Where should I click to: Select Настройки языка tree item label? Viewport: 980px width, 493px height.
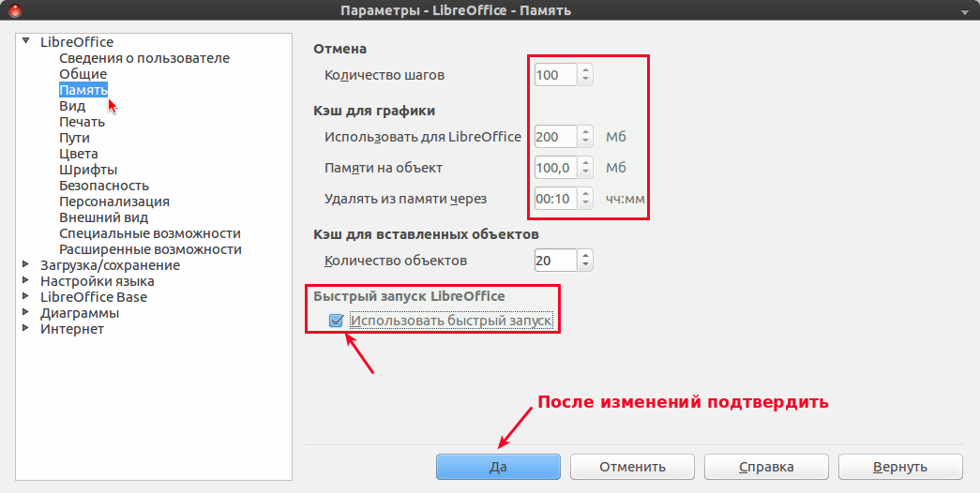97,281
